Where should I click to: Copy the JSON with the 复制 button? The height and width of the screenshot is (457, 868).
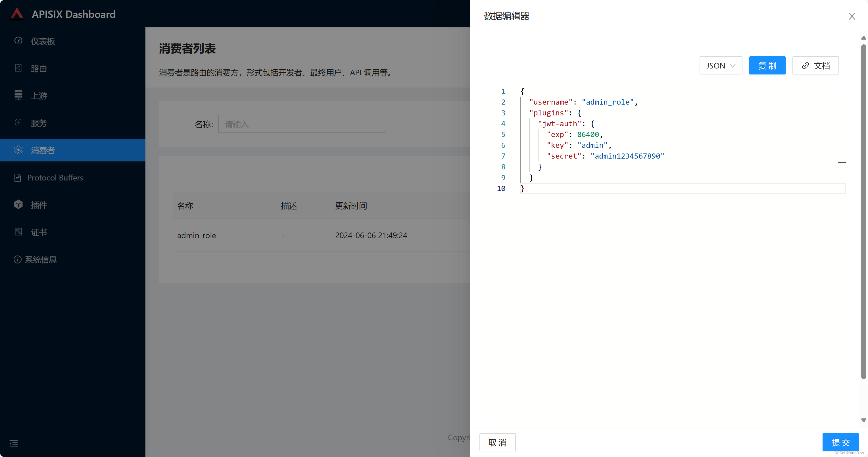point(767,65)
